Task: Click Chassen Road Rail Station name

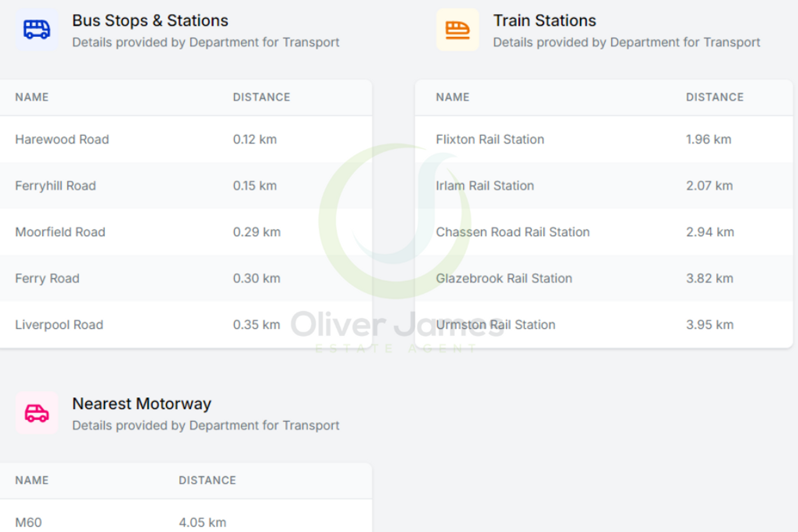Action: click(513, 232)
